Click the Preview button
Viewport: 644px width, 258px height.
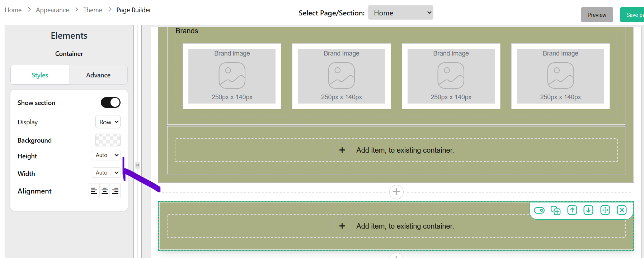tap(597, 15)
